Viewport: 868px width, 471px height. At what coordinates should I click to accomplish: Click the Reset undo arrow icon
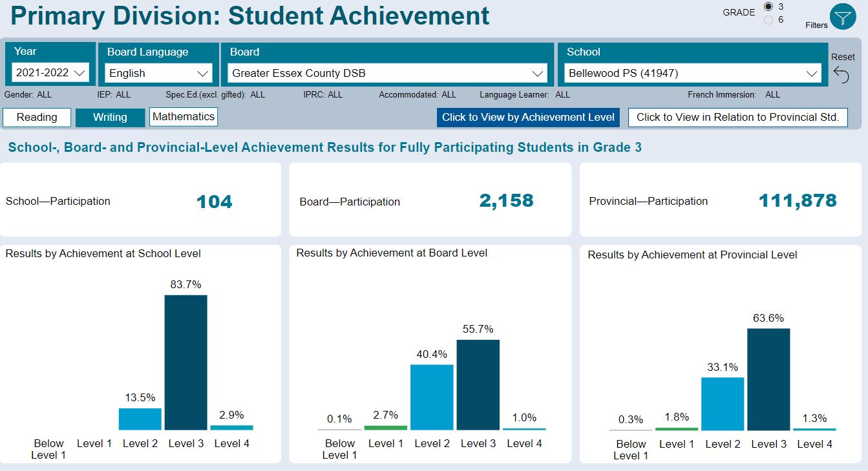pyautogui.click(x=842, y=75)
